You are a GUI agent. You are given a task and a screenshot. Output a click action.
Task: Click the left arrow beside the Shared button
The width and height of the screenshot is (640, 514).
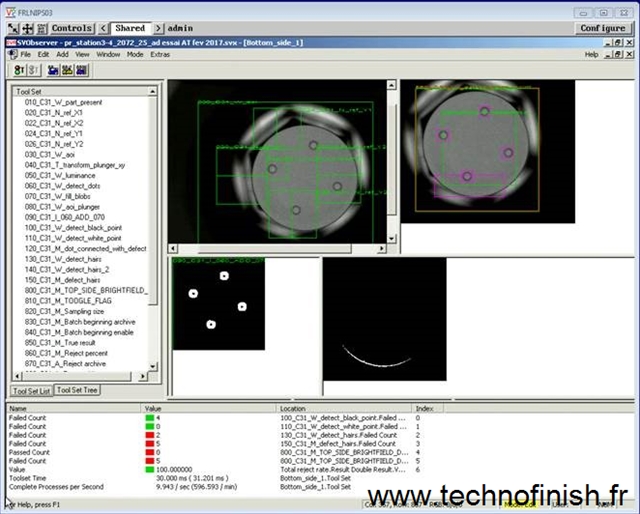click(105, 28)
